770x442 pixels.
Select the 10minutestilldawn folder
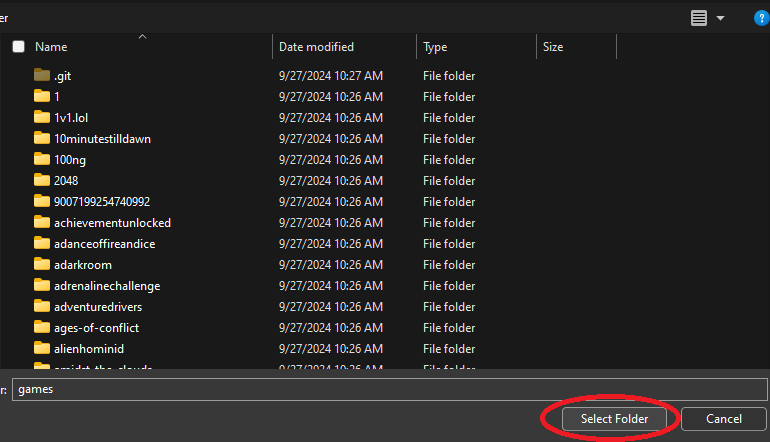(102, 138)
